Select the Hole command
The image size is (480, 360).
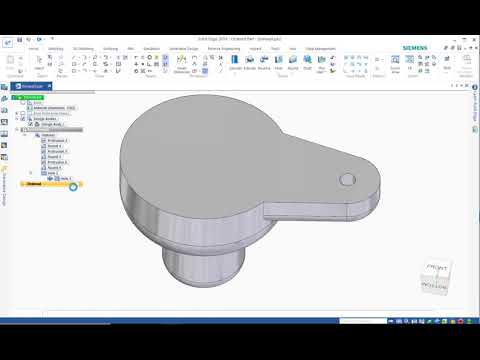pos(279,63)
